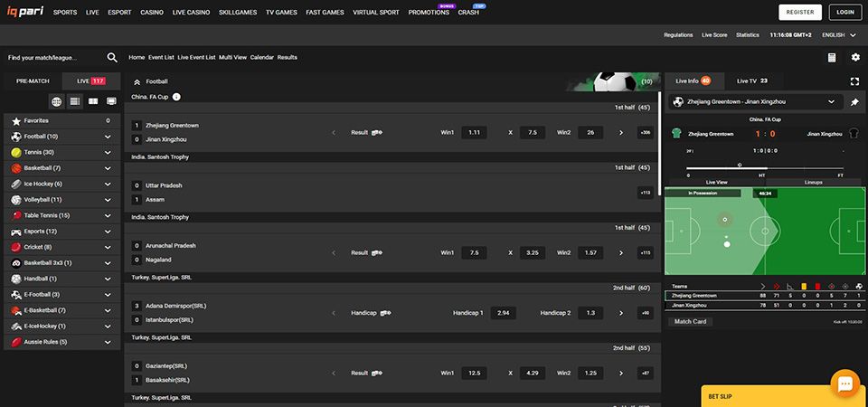Open the Match Card button
Image resolution: width=868 pixels, height=407 pixels.
pos(691,321)
